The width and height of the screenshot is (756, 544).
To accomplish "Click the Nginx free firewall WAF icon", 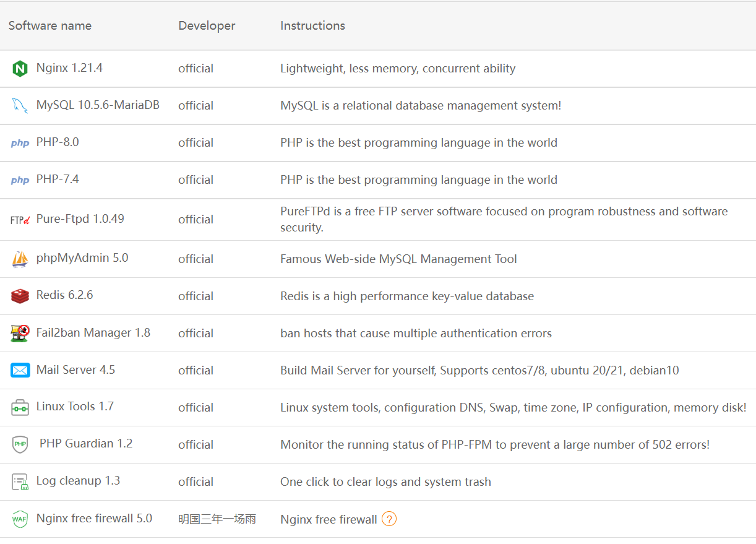I will point(20,519).
